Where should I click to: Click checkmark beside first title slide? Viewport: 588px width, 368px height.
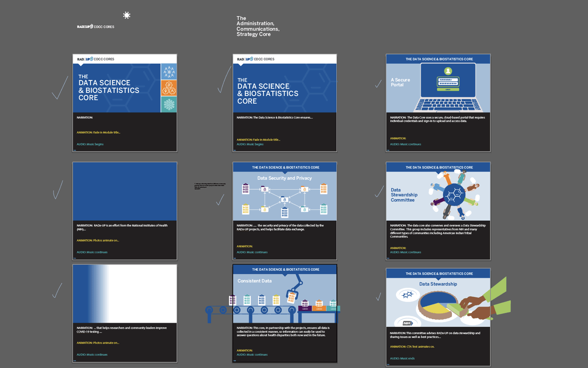(x=60, y=88)
